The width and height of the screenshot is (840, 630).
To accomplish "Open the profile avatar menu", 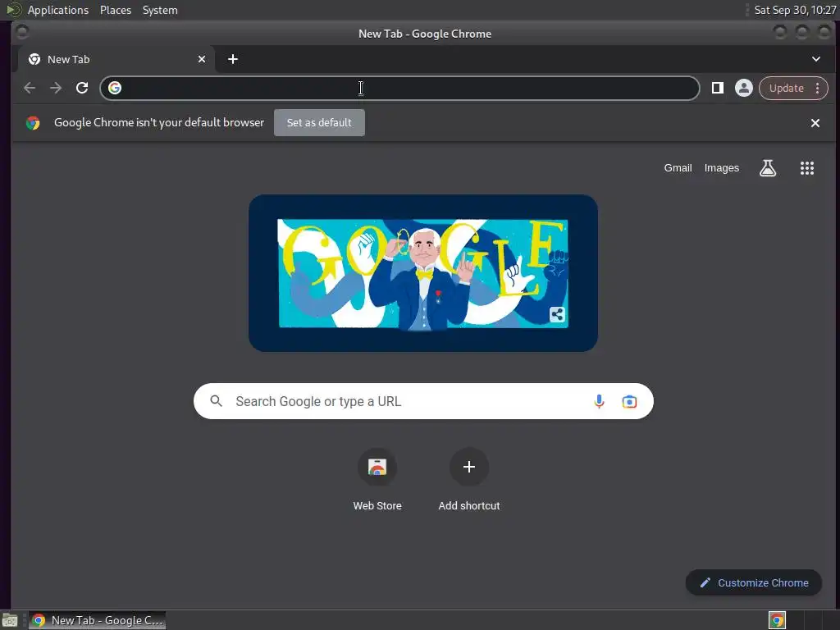I will point(743,88).
